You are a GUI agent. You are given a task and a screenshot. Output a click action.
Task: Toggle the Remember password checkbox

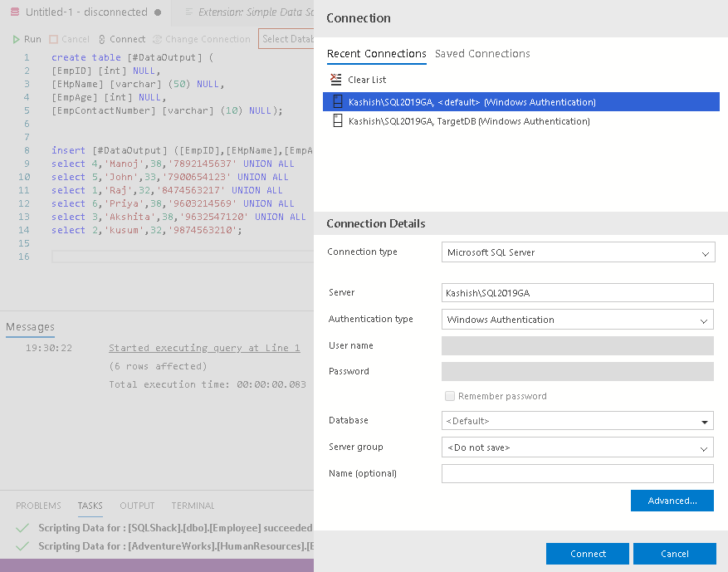tap(450, 396)
